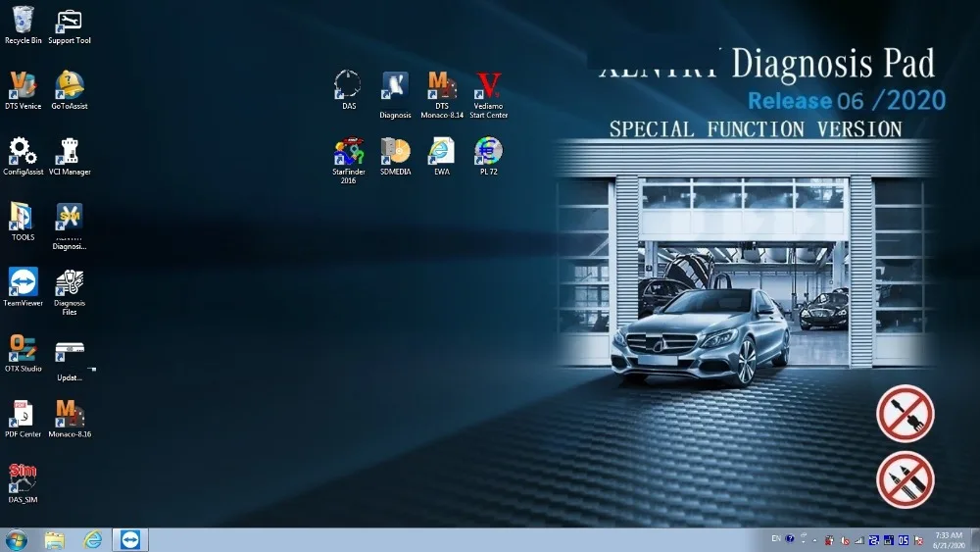Switch to TeamViewer on the taskbar
Screen dimensions: 980x552
[x=130, y=540]
